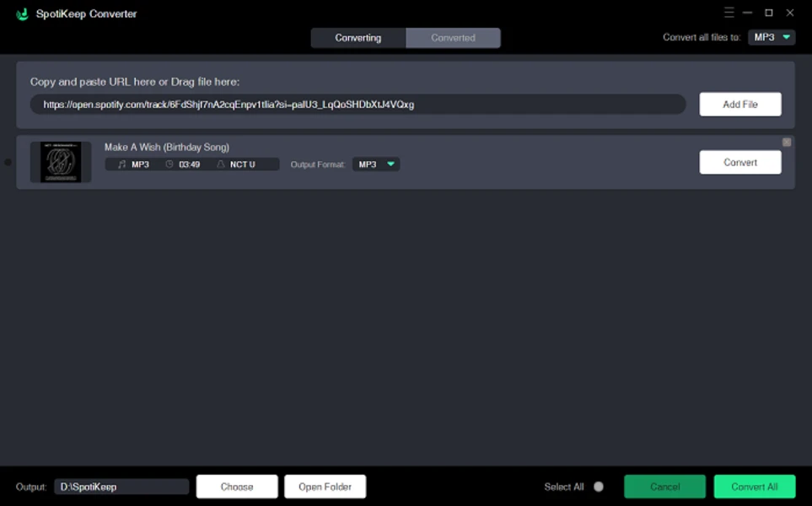Click the Add File button
Viewport: 812px width, 506px height.
click(x=740, y=104)
